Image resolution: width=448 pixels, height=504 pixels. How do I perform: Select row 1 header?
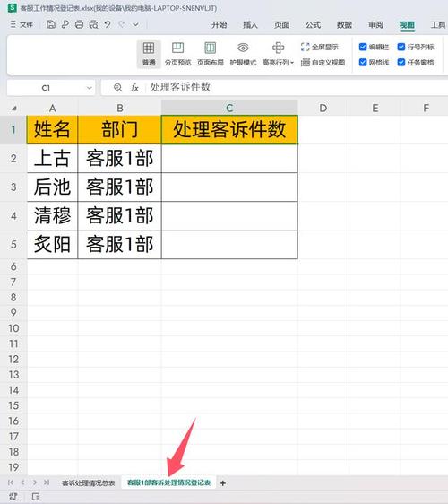13,129
